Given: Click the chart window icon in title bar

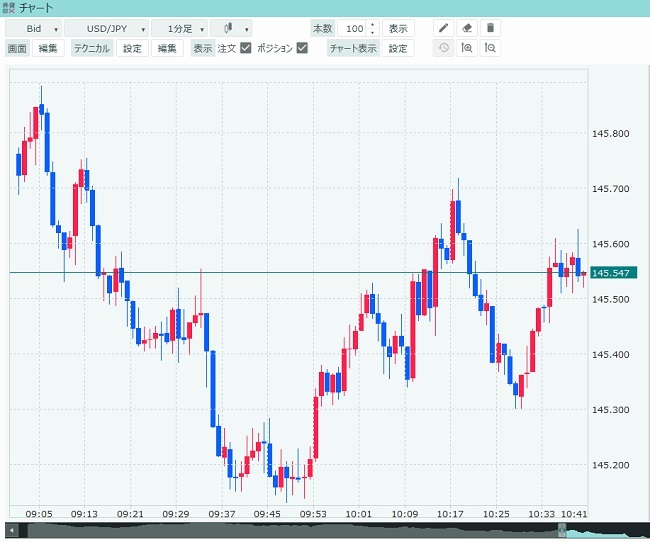Looking at the screenshot, I should tap(8, 8).
